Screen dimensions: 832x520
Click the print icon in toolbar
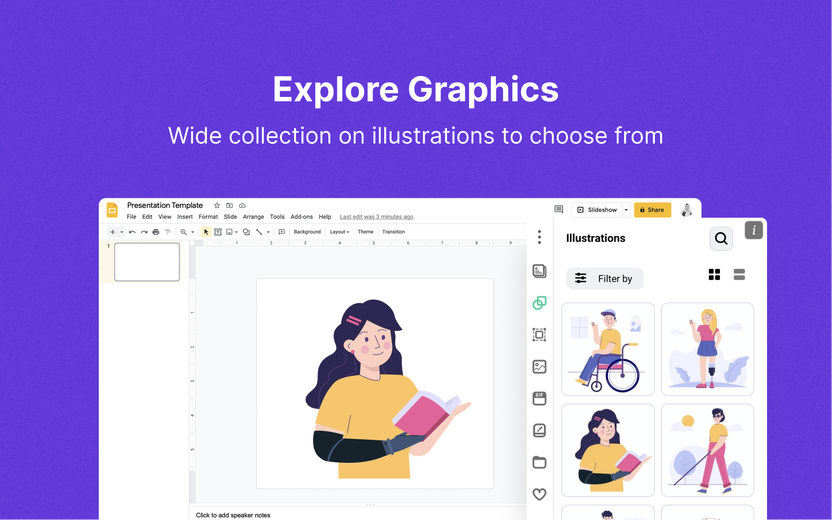pyautogui.click(x=155, y=232)
